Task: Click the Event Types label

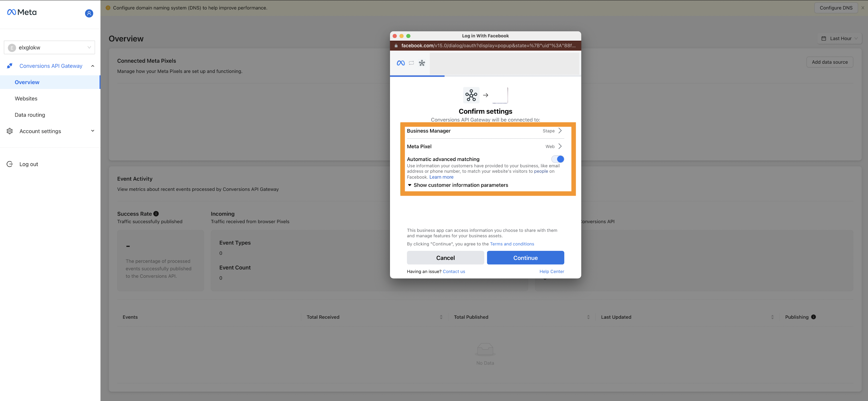Action: [x=235, y=243]
